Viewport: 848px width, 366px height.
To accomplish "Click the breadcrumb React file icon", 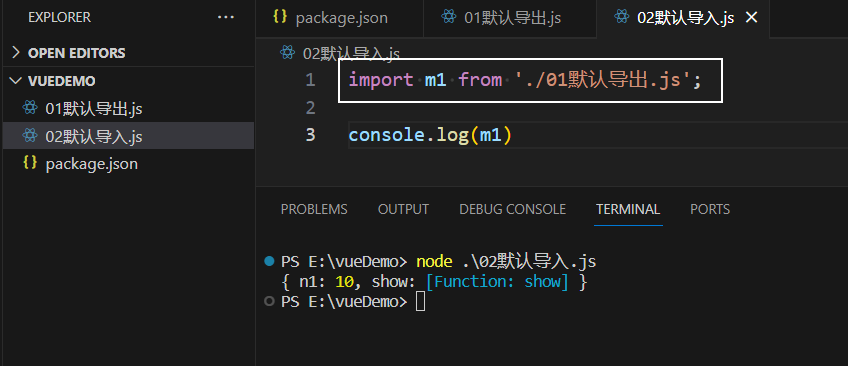I will pos(287,52).
